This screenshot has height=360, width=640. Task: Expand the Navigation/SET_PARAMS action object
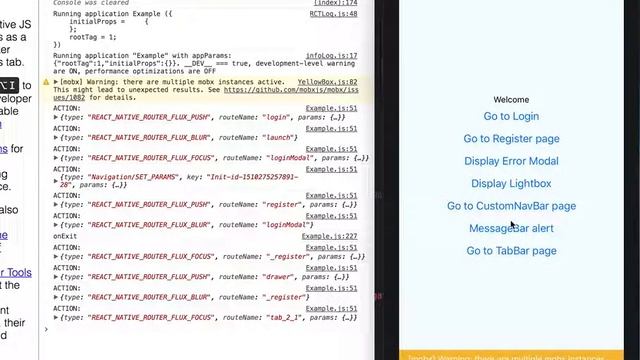click(56, 181)
